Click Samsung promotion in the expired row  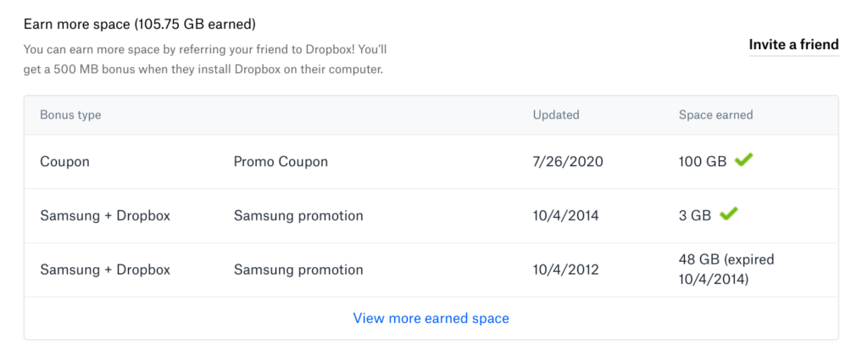(298, 270)
